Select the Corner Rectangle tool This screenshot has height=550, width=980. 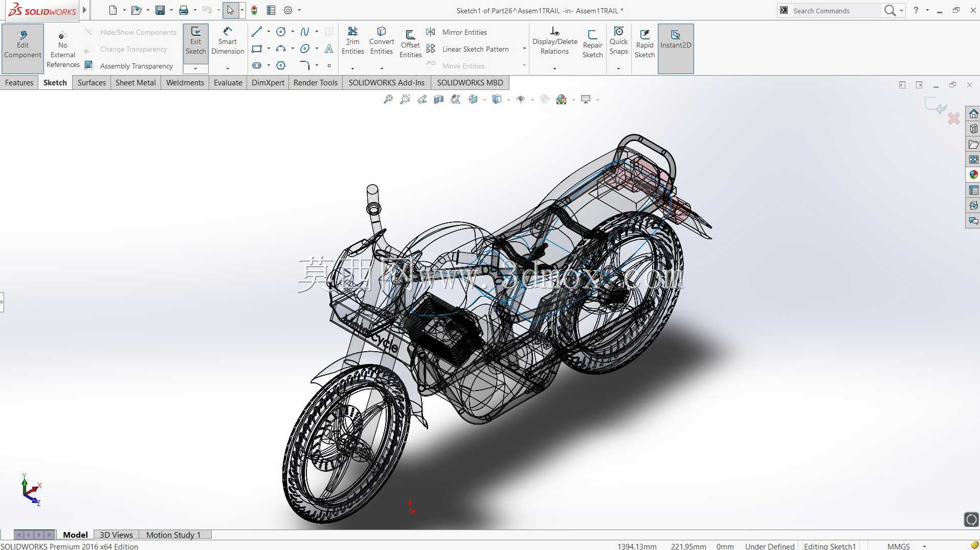257,49
